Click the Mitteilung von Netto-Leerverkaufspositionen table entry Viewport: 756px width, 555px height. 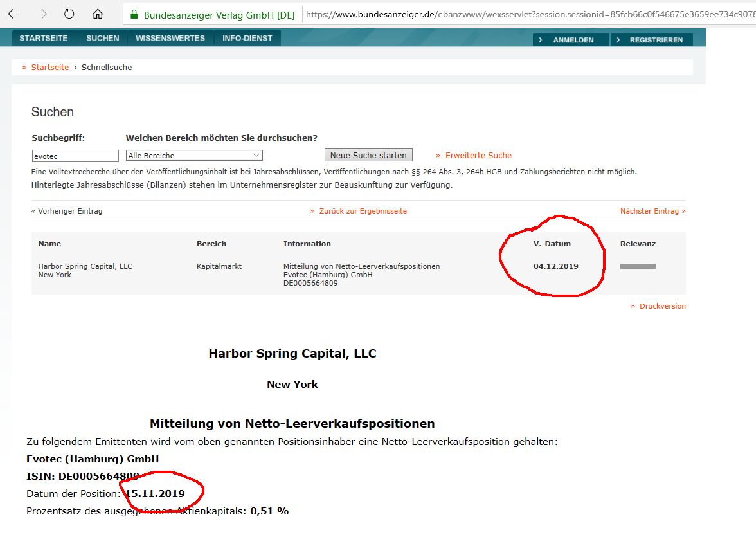pyautogui.click(x=361, y=266)
